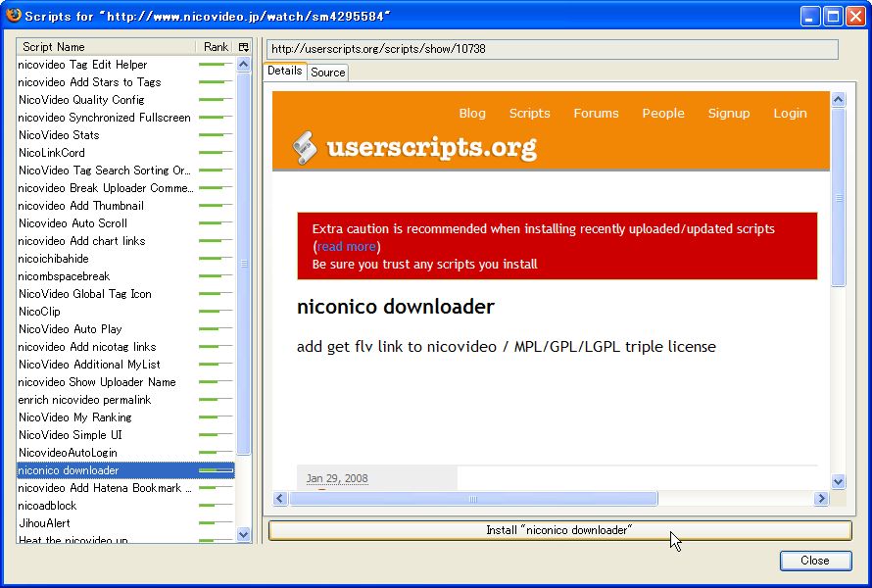Click the Close button

[x=815, y=561]
